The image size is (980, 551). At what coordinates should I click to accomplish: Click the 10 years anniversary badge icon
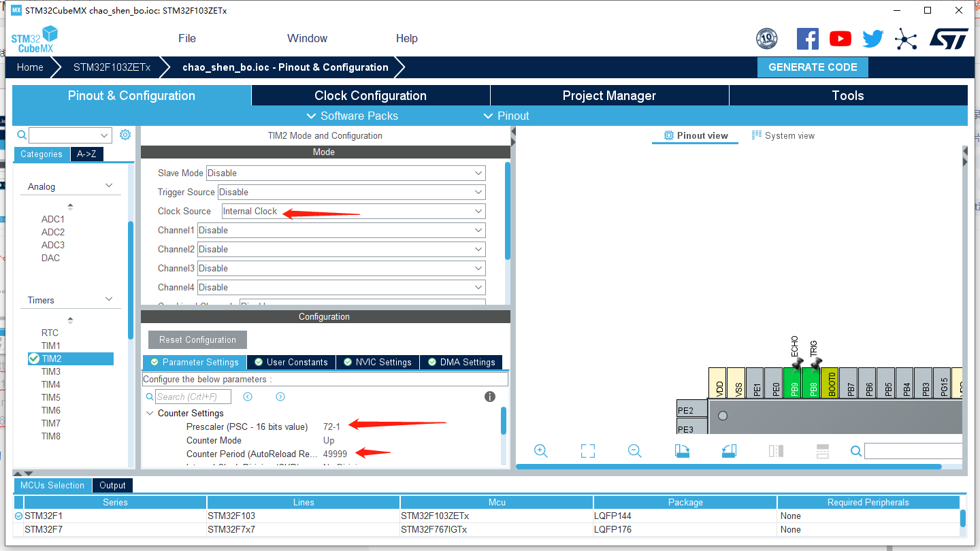tap(767, 38)
